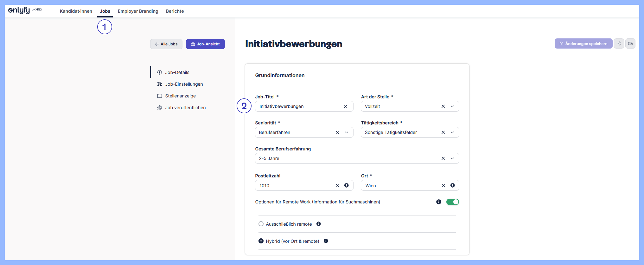The height and width of the screenshot is (265, 644).
Task: Click info icon beside Hybrid option
Action: coord(326,241)
